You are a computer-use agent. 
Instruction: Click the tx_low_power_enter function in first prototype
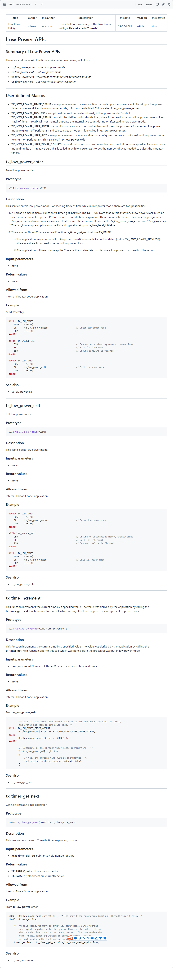pyautogui.click(x=27, y=188)
